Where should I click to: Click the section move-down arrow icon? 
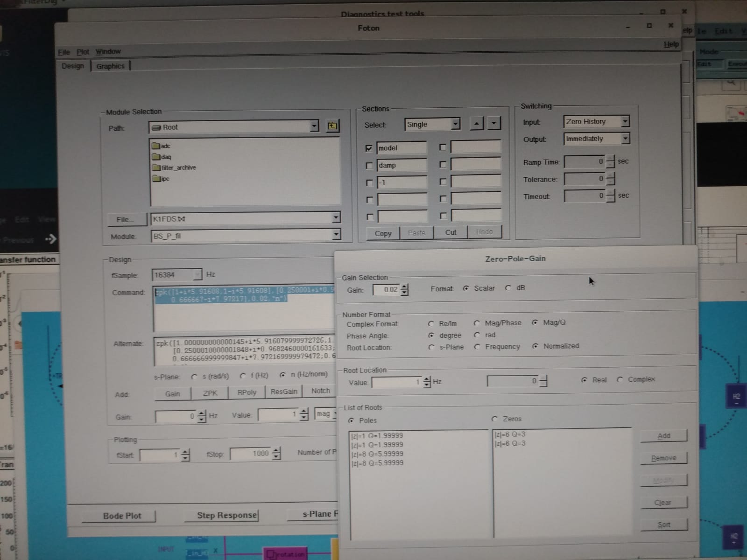(x=494, y=123)
